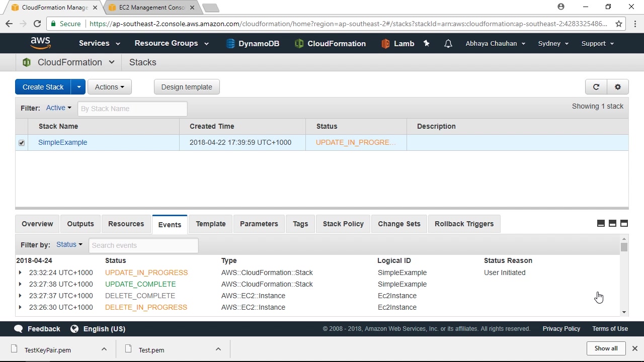This screenshot has width=644, height=362.
Task: View the Template tab
Action: [211, 224]
